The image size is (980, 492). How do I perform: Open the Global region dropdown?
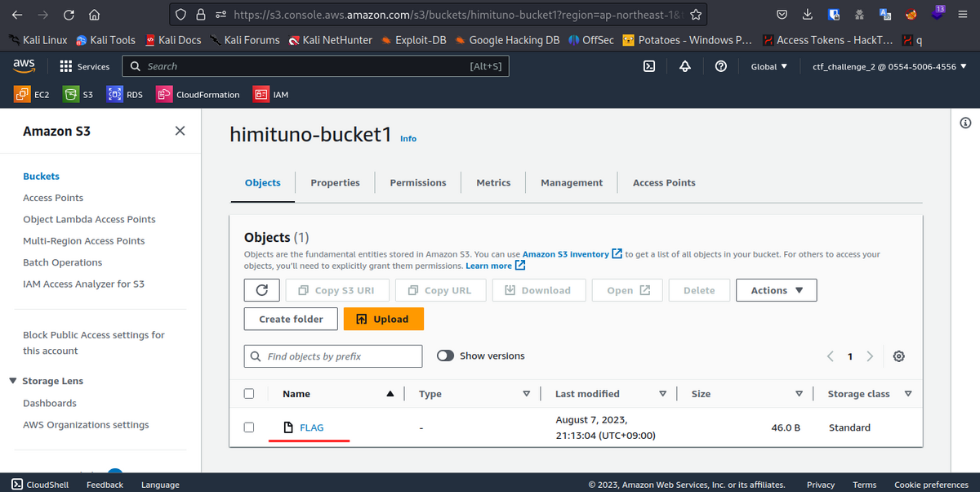click(x=769, y=66)
